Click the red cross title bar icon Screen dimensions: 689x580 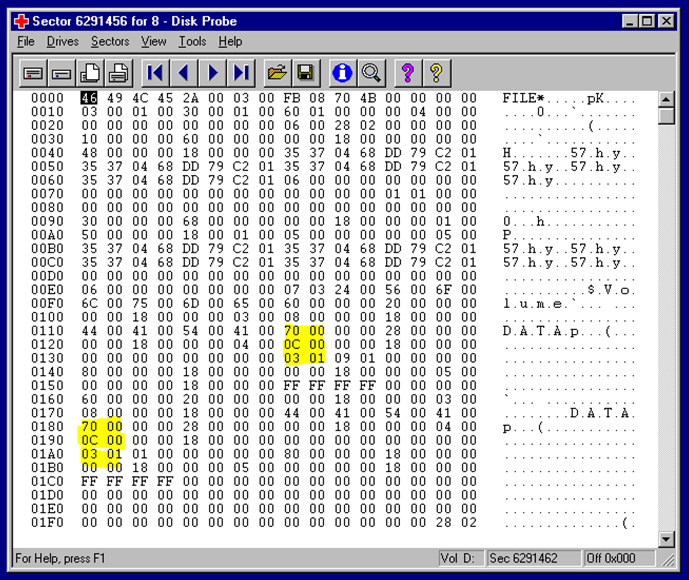coord(21,21)
